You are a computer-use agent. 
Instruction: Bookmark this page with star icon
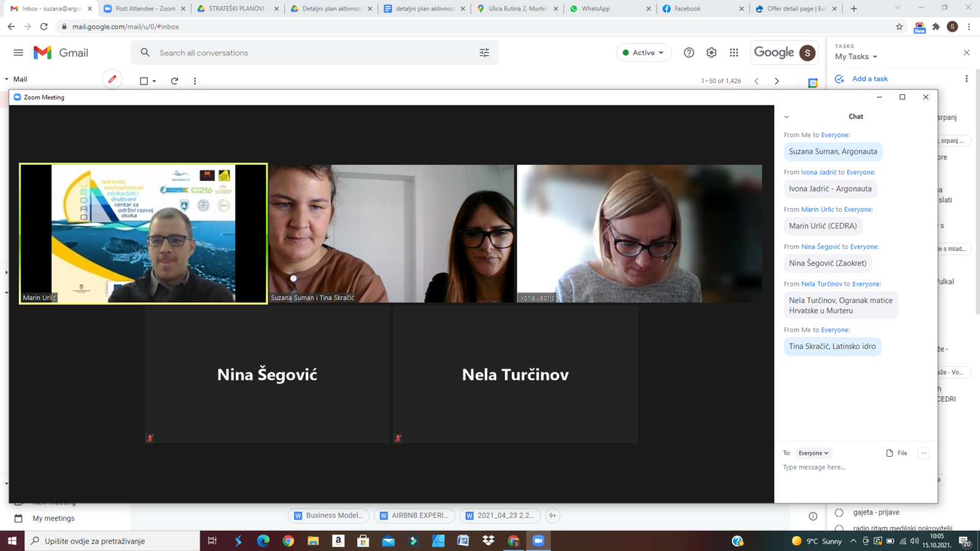[899, 26]
